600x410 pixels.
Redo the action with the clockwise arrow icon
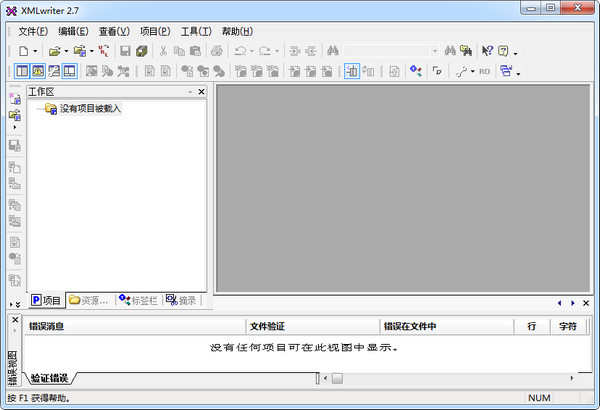point(265,51)
